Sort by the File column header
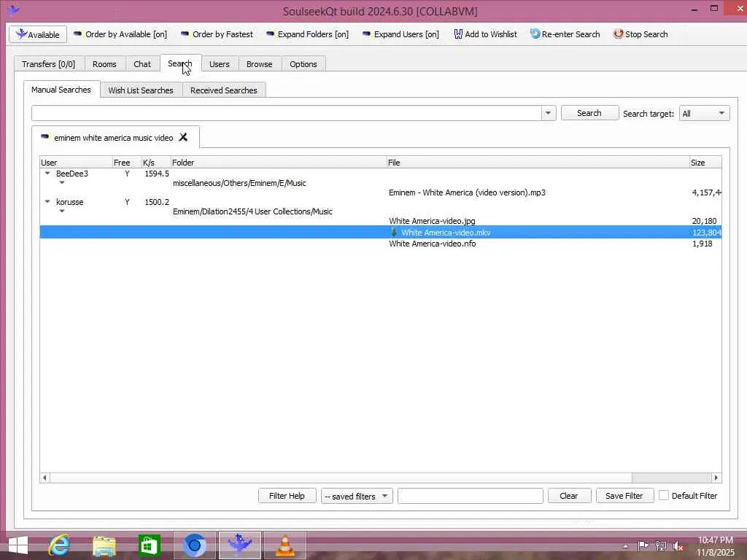Image resolution: width=747 pixels, height=560 pixels. click(x=538, y=163)
